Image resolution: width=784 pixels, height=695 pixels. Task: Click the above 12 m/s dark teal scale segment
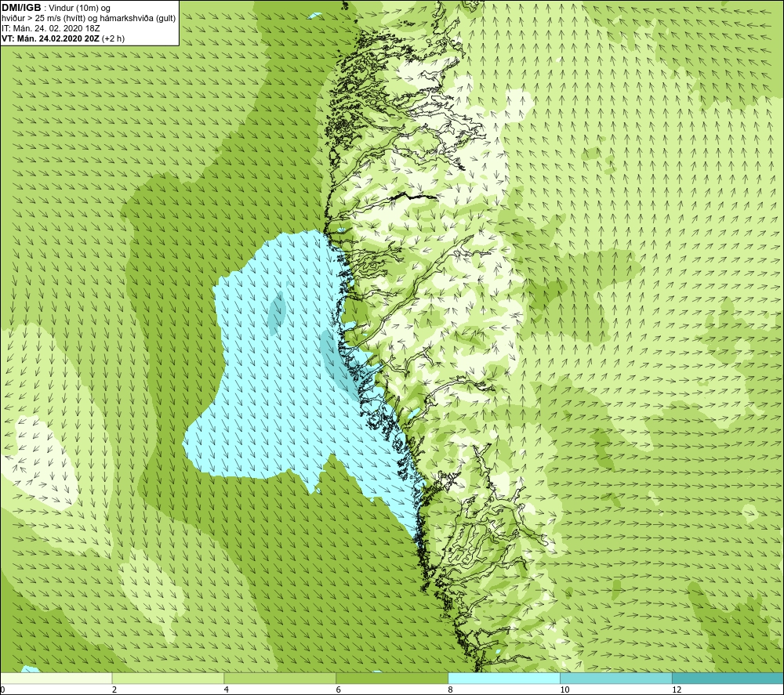tap(728, 679)
